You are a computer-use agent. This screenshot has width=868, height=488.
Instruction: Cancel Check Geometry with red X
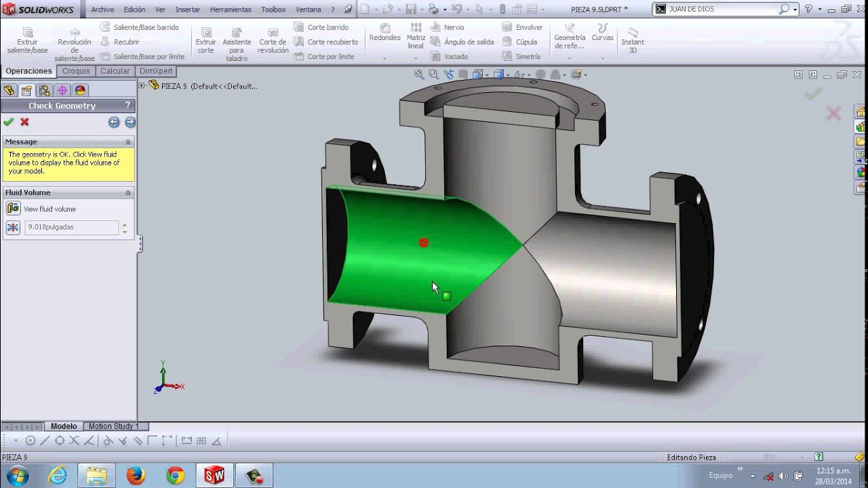[x=25, y=122]
